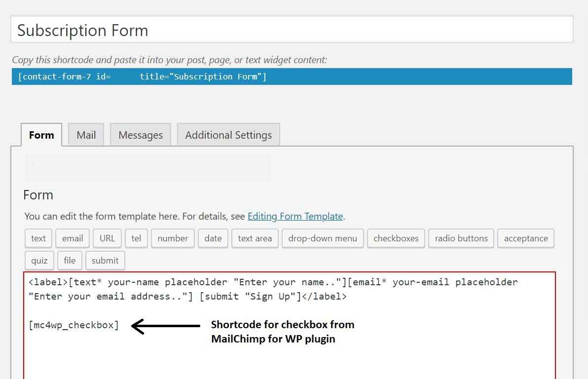The height and width of the screenshot is (379, 588).
Task: Click the 'Form' section heading
Action: point(38,195)
